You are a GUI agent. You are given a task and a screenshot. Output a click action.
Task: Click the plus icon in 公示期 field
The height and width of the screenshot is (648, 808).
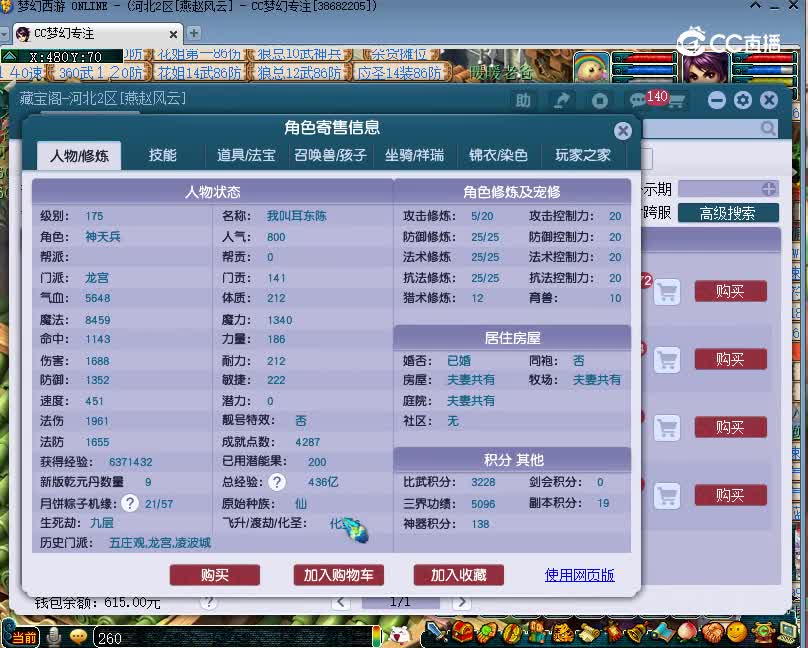point(768,189)
